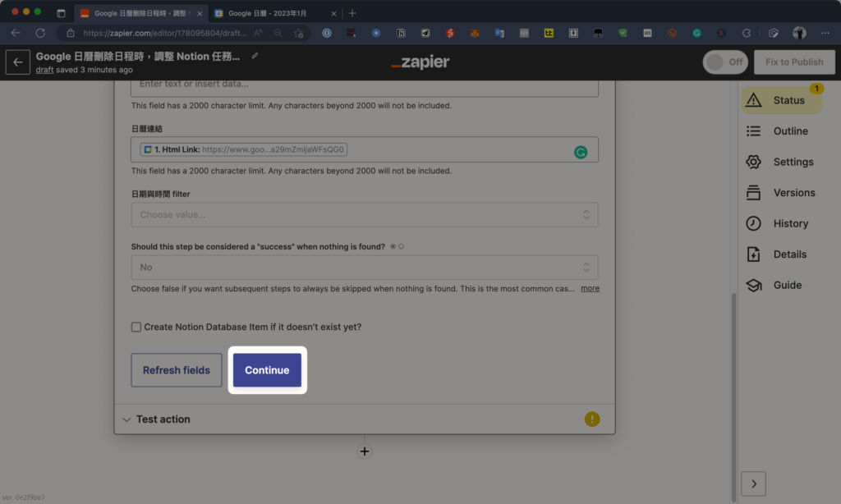Viewport: 841px width, 504px height.
Task: Click the yellow warning icon in Test action
Action: pos(592,419)
